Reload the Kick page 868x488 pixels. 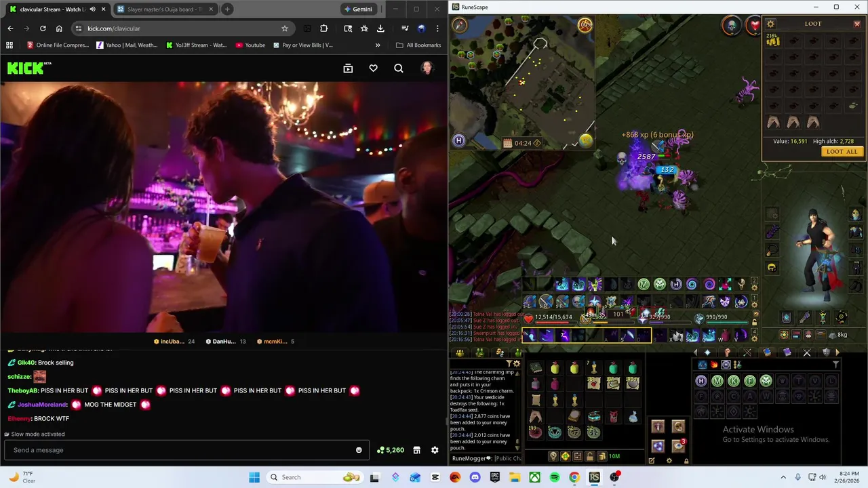(43, 28)
